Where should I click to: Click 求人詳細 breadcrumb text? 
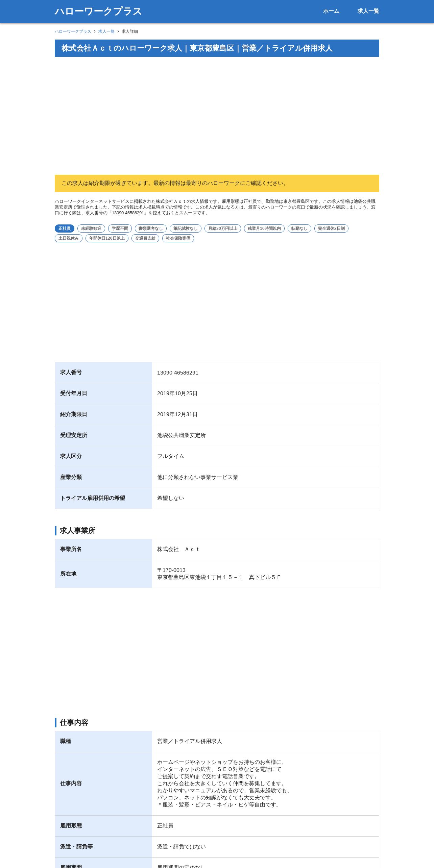click(x=130, y=31)
